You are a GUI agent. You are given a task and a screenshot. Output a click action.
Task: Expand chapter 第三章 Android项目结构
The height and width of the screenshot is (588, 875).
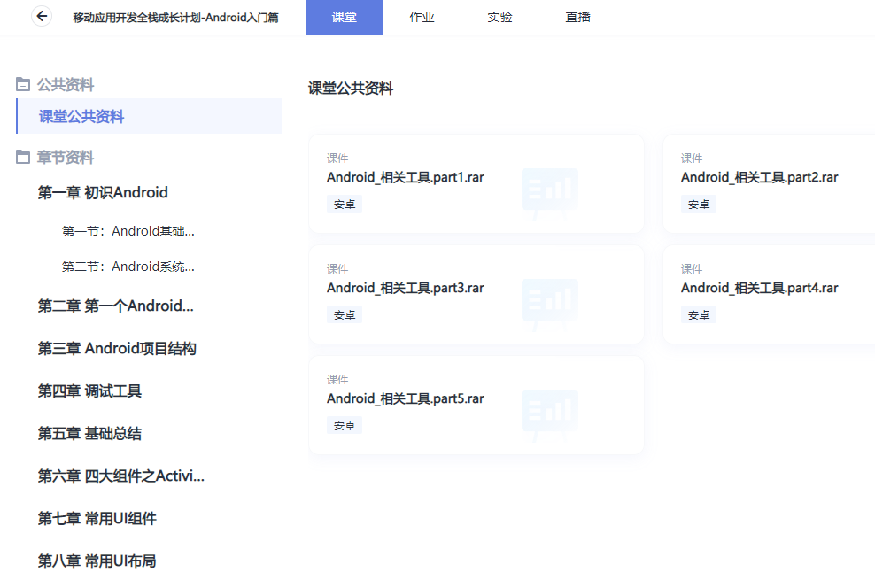pyautogui.click(x=117, y=349)
